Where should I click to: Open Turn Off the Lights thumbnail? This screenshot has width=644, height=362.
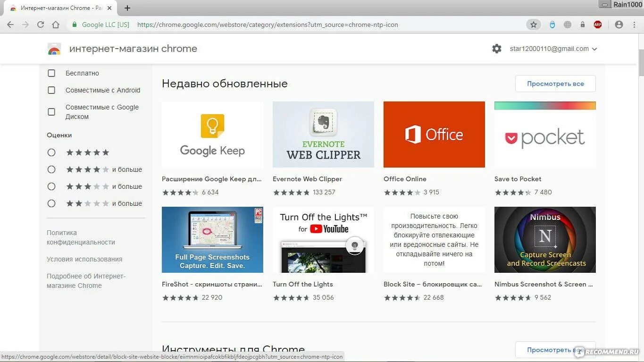(323, 240)
